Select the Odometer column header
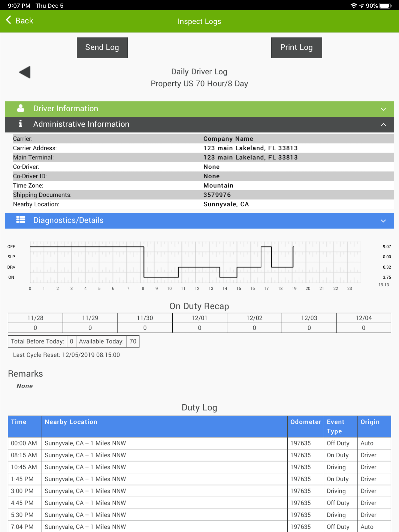 tap(306, 426)
